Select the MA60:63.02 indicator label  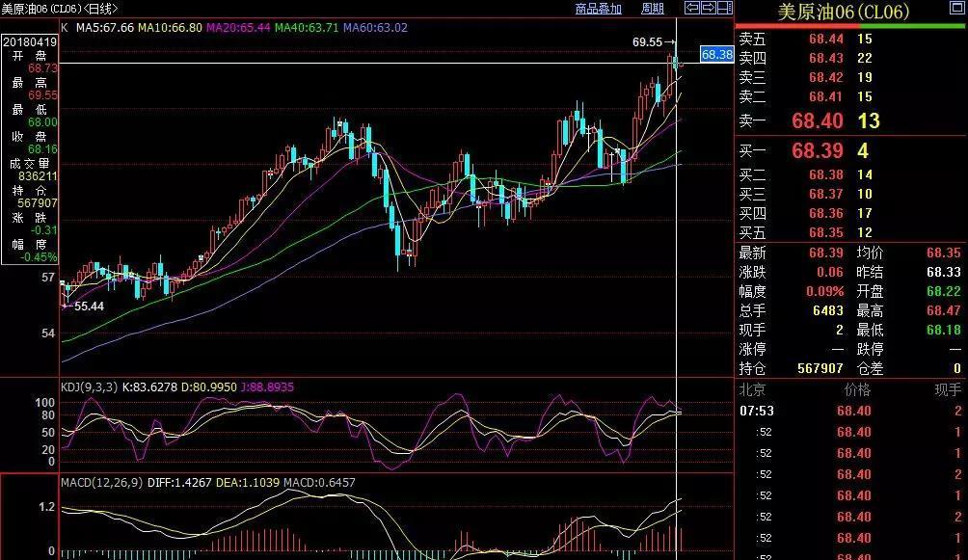click(x=375, y=28)
